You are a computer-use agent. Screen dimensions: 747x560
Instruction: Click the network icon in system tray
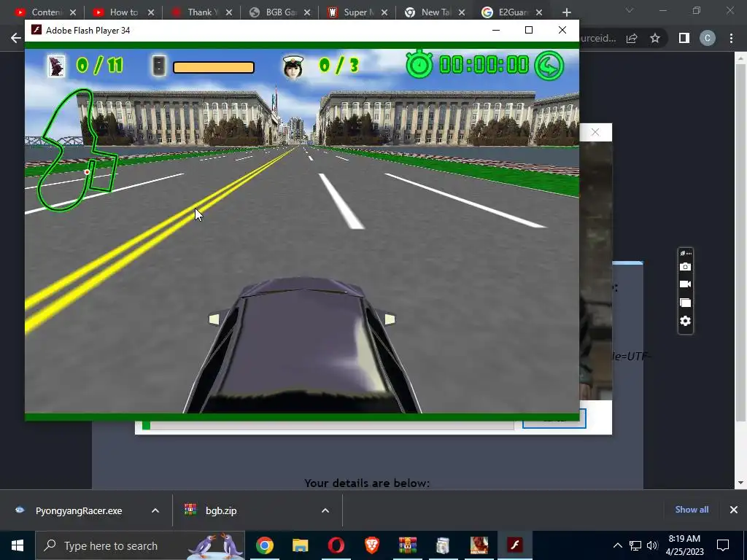635,545
